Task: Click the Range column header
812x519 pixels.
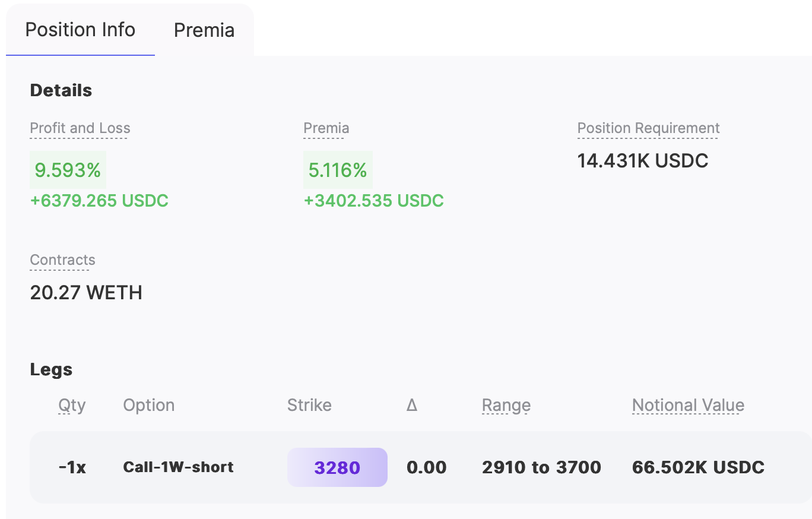Action: (506, 406)
